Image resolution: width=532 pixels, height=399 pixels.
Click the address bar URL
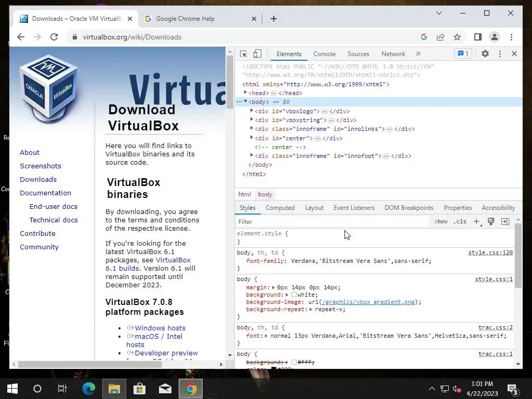point(132,37)
